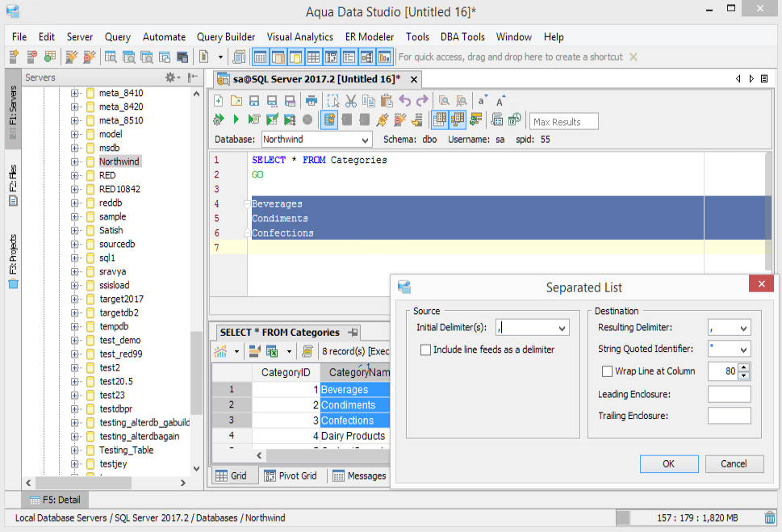Screen dimensions: 782x532
Task: Open the Database dropdown showing Northwind
Action: coord(365,140)
